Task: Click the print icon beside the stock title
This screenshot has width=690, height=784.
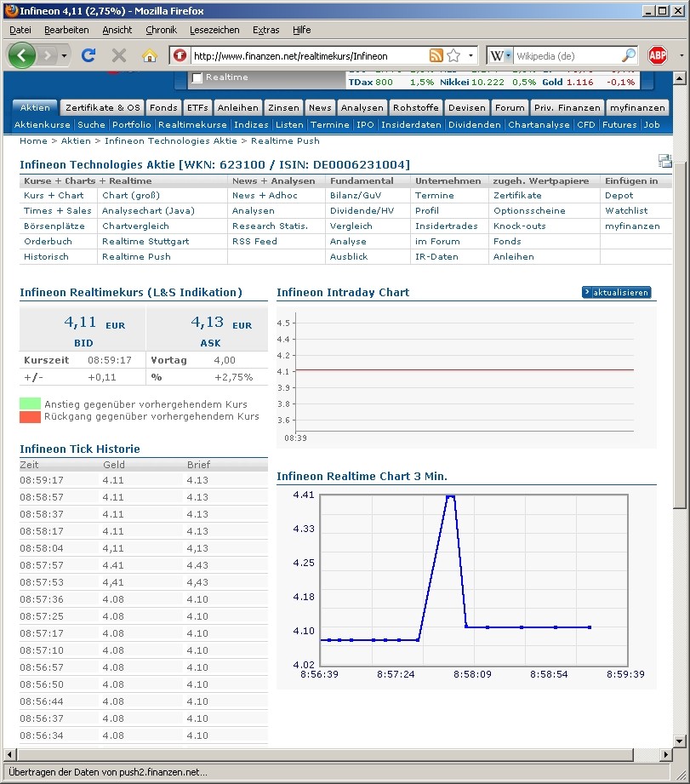Action: pyautogui.click(x=665, y=161)
